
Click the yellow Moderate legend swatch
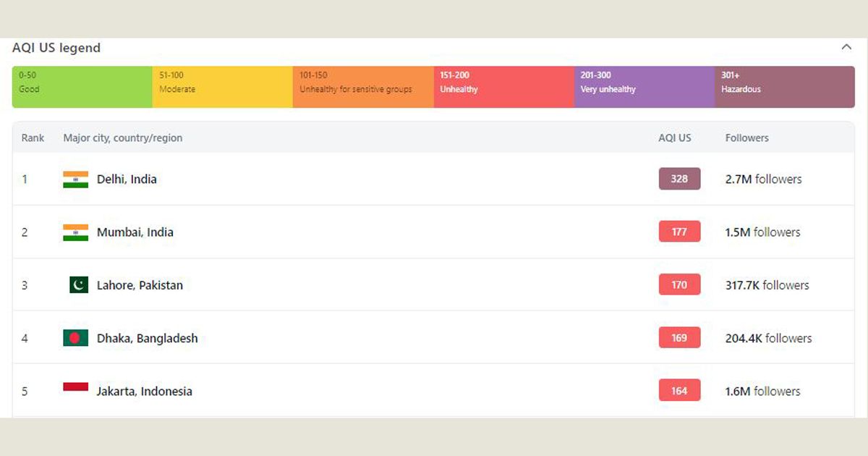(x=222, y=87)
